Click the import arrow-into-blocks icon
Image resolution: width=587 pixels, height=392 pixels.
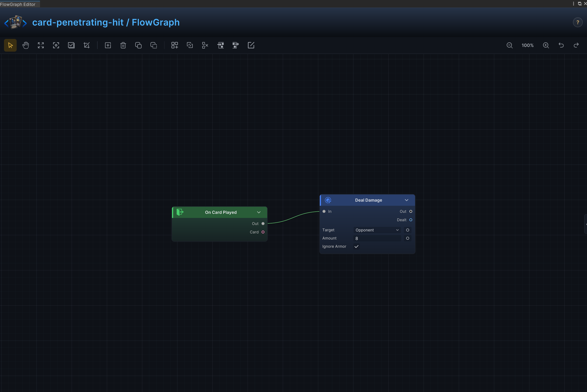coord(221,45)
